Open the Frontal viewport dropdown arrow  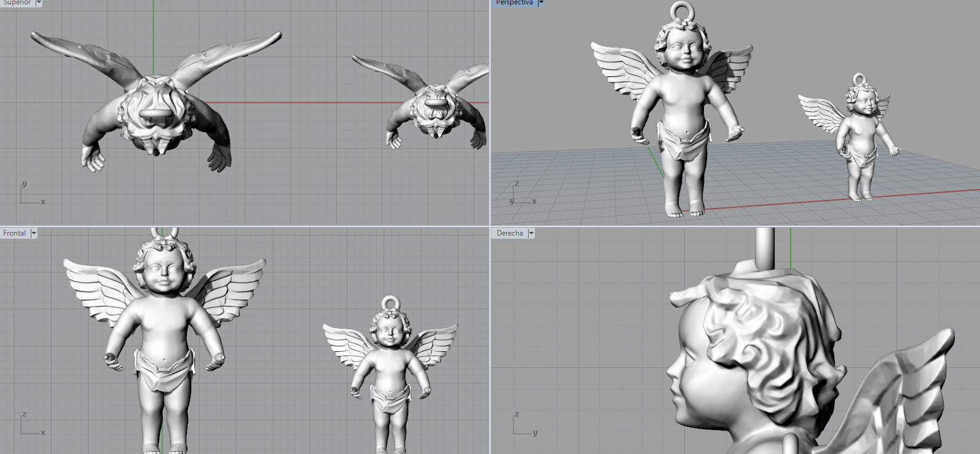34,233
